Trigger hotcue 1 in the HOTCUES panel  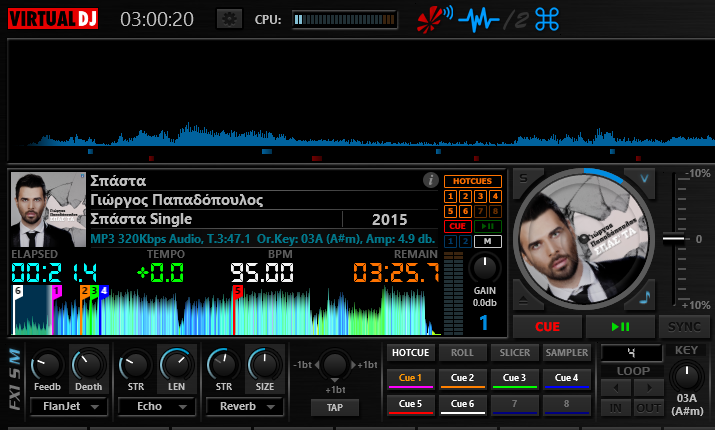pyautogui.click(x=451, y=197)
